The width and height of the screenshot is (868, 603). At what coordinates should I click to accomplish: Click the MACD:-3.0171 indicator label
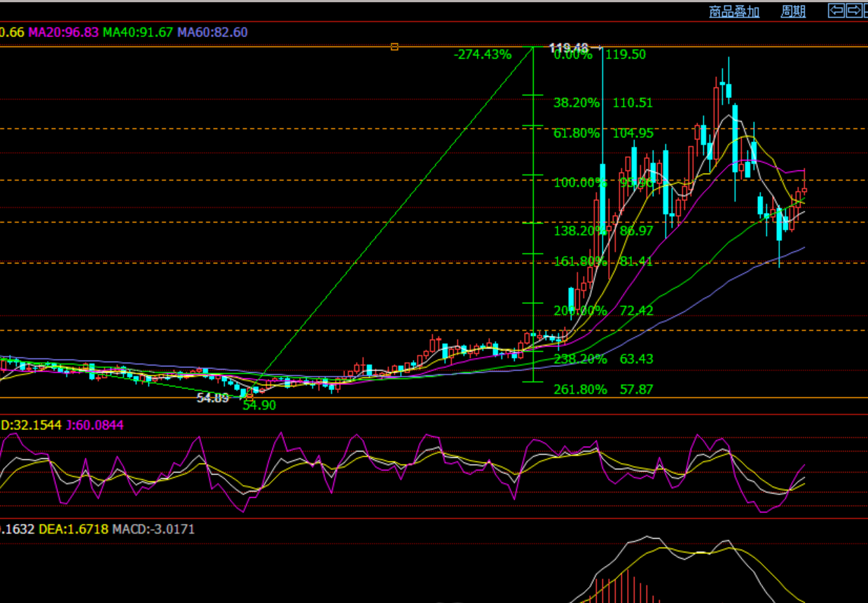pyautogui.click(x=154, y=529)
